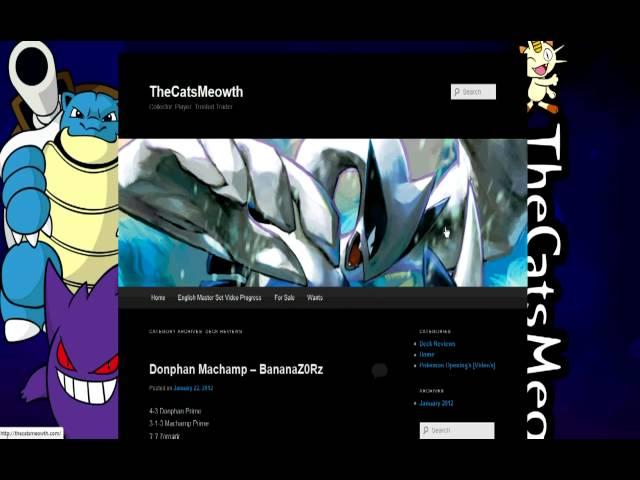
Task: Click the sidebar search magnifier icon
Action: point(426,430)
